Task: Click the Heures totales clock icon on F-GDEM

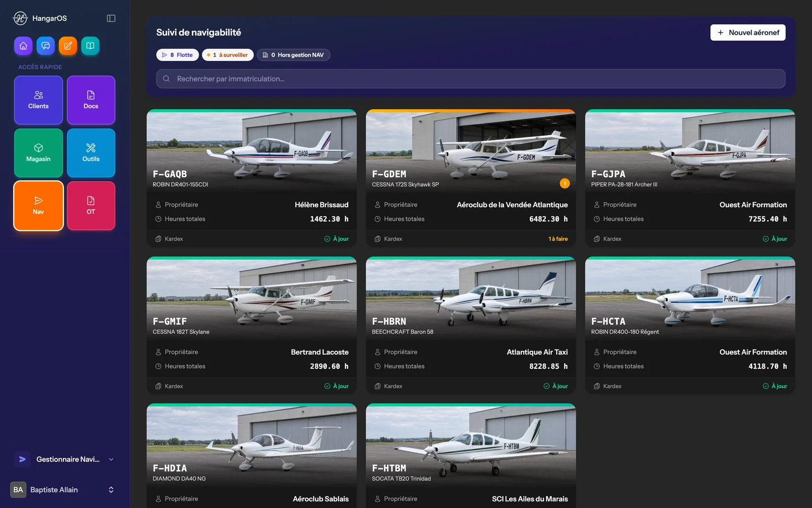Action: pos(378,219)
